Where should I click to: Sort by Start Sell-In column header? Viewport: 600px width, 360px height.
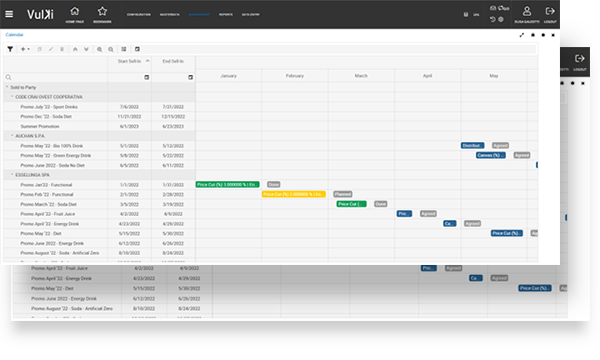(129, 61)
